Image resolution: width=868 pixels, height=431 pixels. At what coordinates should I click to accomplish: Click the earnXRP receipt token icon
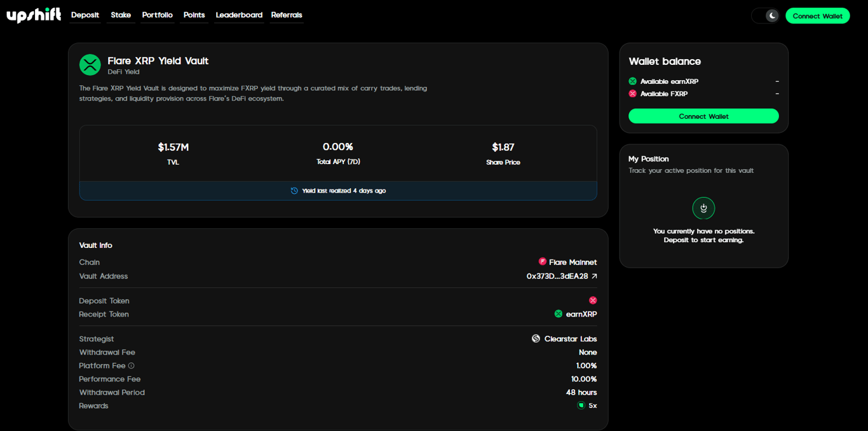(559, 313)
